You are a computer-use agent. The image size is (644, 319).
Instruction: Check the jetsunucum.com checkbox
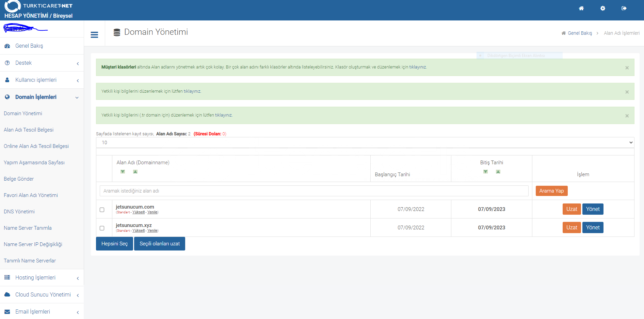tap(102, 210)
